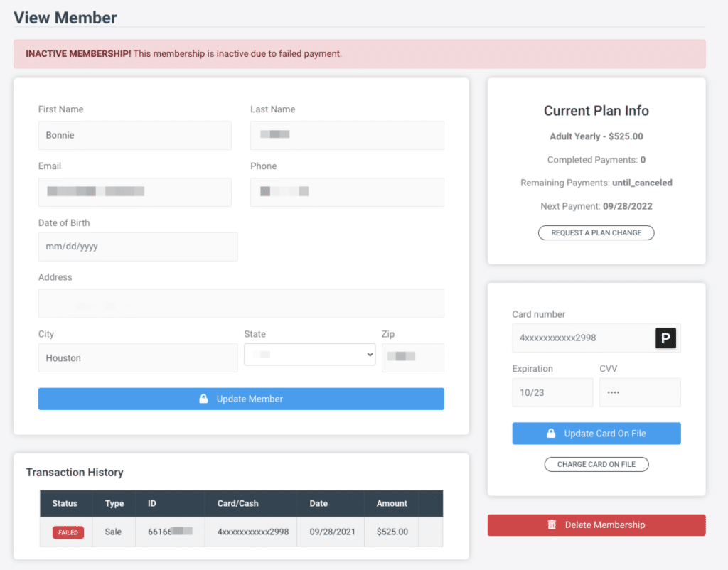Click Update Card On File button
The height and width of the screenshot is (570, 728).
596,433
